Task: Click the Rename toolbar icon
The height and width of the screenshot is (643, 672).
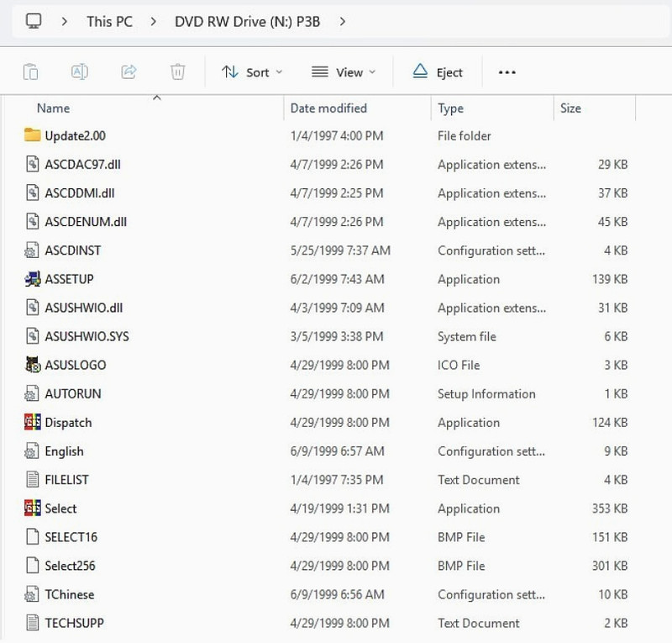Action: [x=79, y=71]
